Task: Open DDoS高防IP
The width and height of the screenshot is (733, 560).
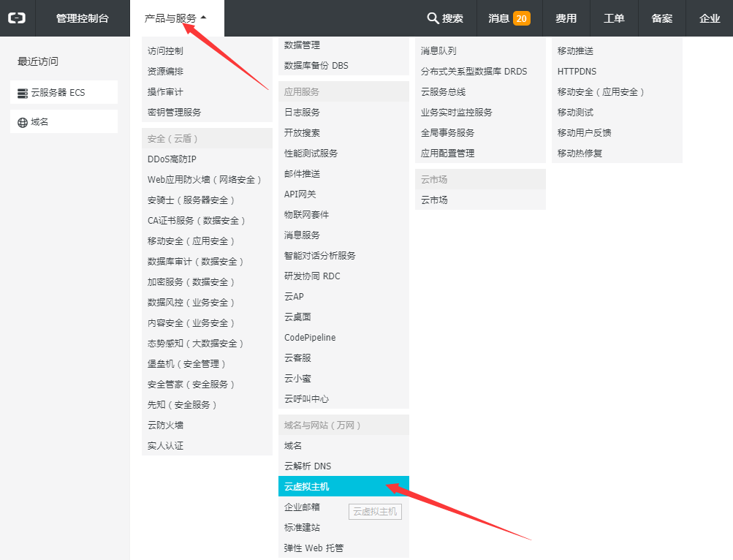Action: click(x=172, y=159)
